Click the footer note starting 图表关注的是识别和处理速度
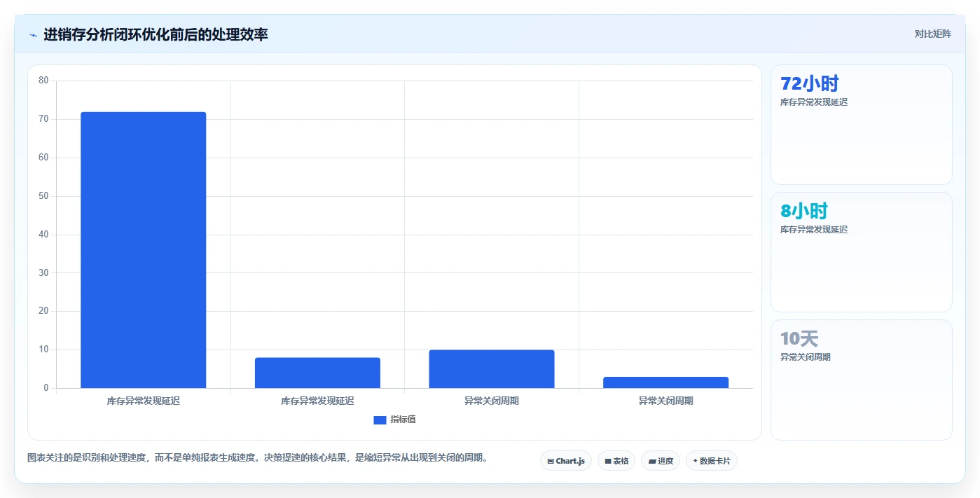This screenshot has height=498, width=980. tap(258, 458)
